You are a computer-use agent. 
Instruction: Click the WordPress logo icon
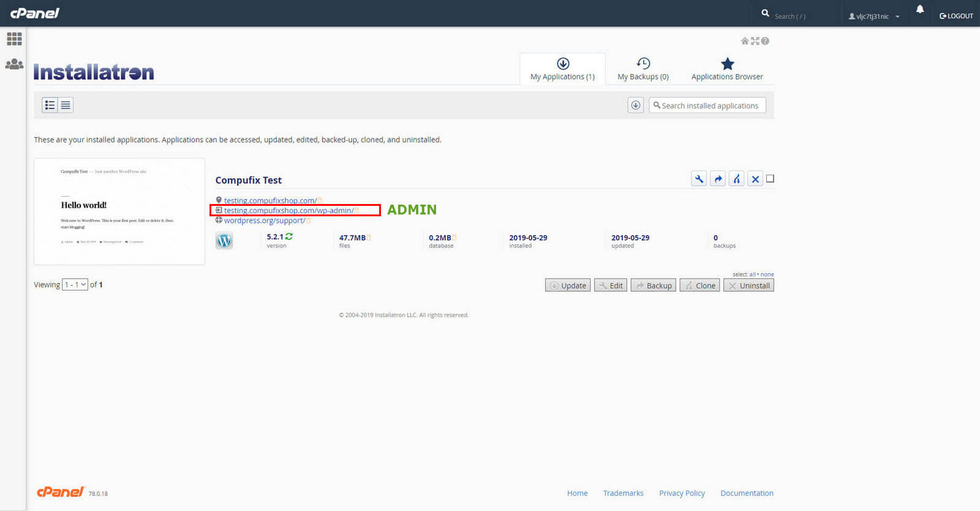point(224,241)
